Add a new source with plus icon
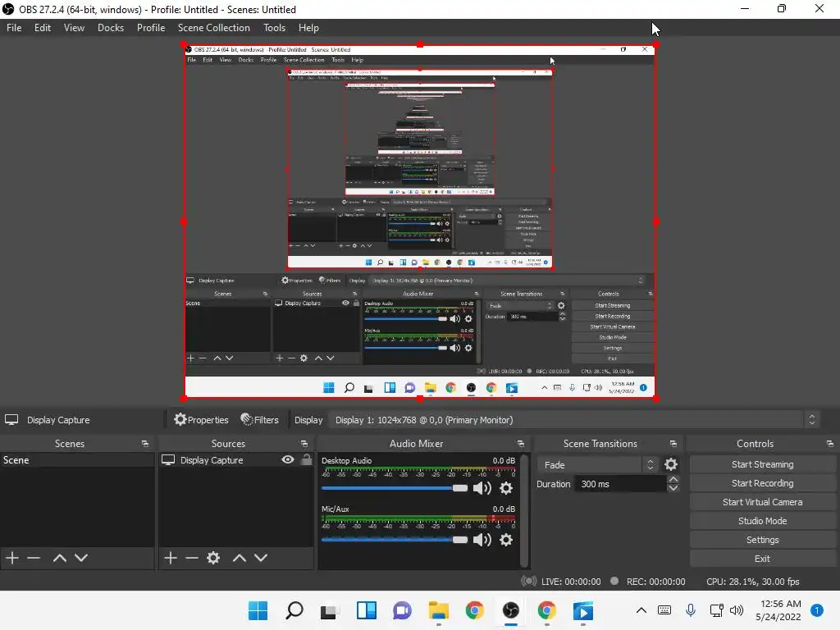 (x=171, y=558)
